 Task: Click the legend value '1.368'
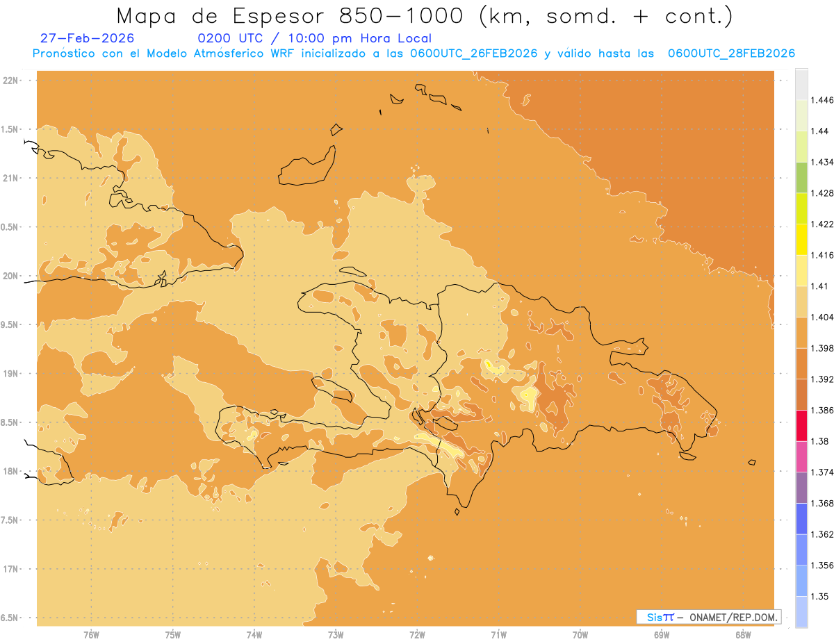821,503
